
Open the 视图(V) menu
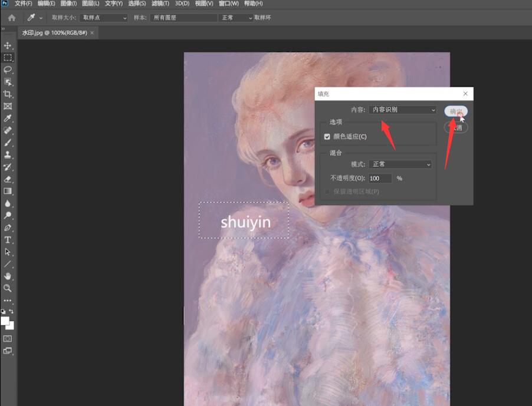(204, 4)
